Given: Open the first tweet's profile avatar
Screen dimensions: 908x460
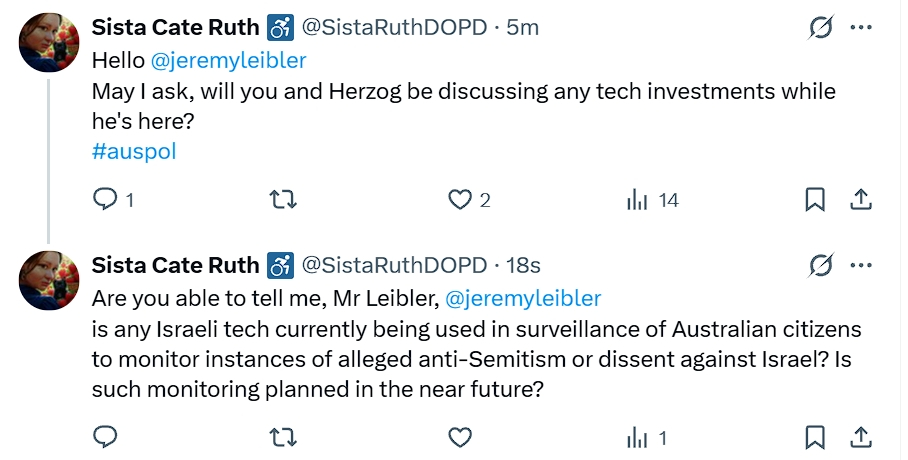Looking at the screenshot, I should pos(50,42).
